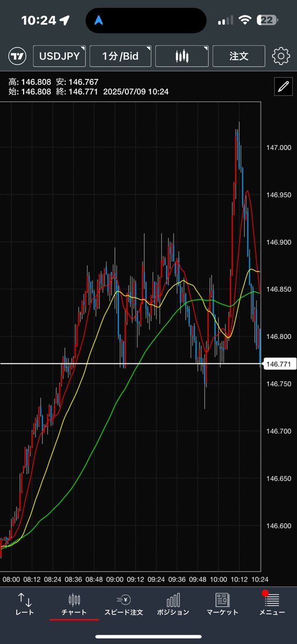Viewport: 297px width, 644px height.
Task: Tap the 147.000 price axis label
Action: 278,147
